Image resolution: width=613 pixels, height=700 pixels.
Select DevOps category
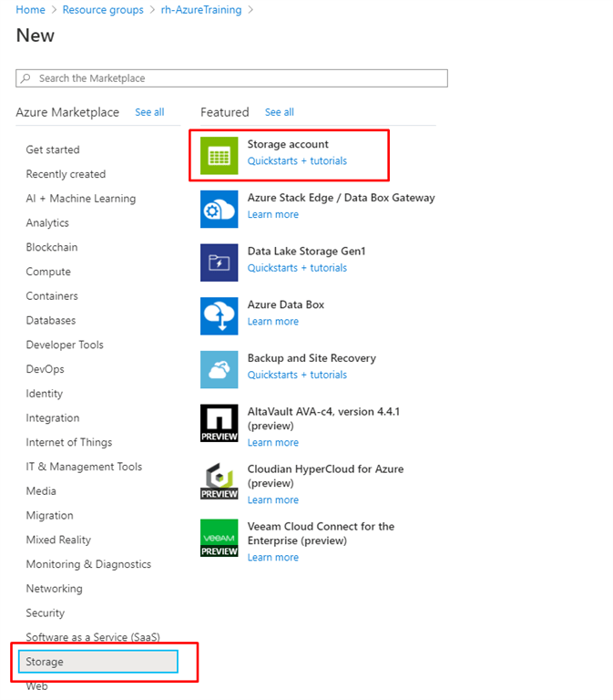pos(45,369)
